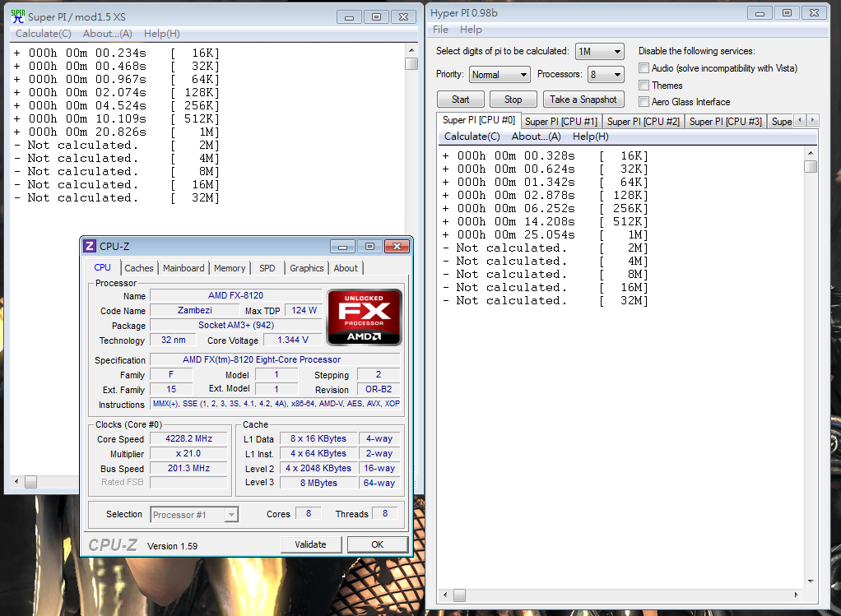Image resolution: width=841 pixels, height=616 pixels.
Task: Click the Super PI app icon in title bar
Action: click(18, 16)
